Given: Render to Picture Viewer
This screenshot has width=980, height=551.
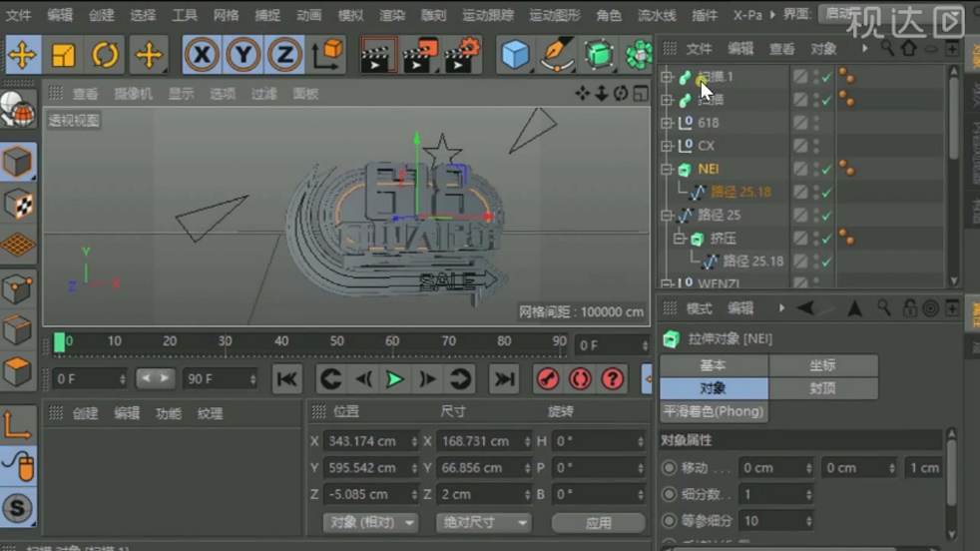Looking at the screenshot, I should pyautogui.click(x=420, y=55).
